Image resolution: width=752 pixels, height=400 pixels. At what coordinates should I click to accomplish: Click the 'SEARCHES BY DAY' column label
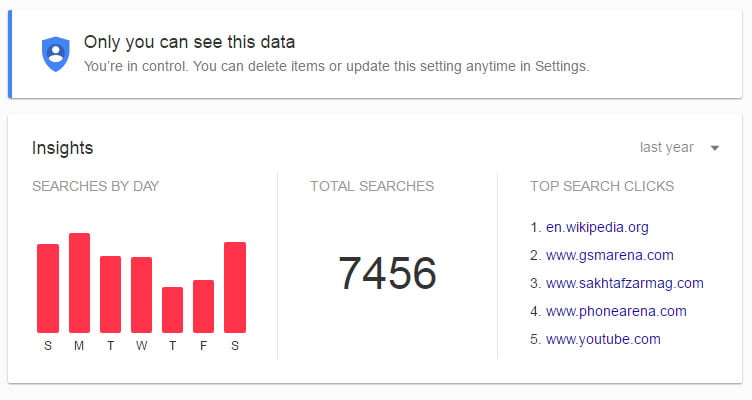click(95, 186)
